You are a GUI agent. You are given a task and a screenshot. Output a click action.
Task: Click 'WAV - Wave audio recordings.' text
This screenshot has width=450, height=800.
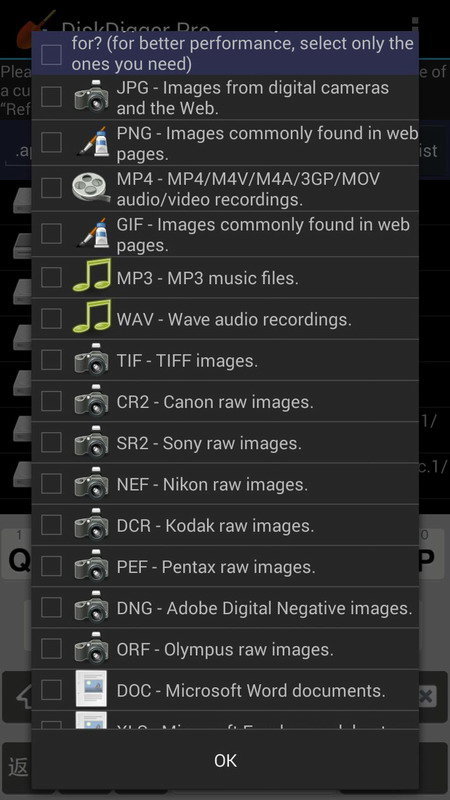[x=234, y=319]
